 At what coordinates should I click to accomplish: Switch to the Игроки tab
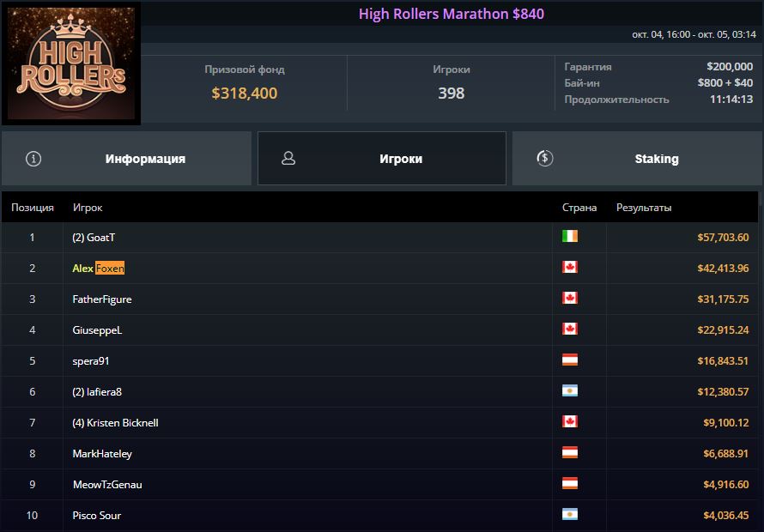point(382,159)
